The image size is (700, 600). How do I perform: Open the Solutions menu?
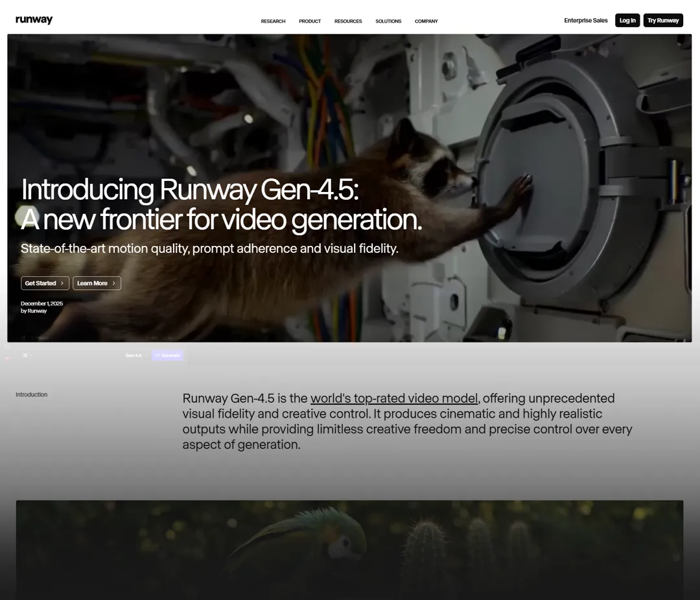[388, 21]
